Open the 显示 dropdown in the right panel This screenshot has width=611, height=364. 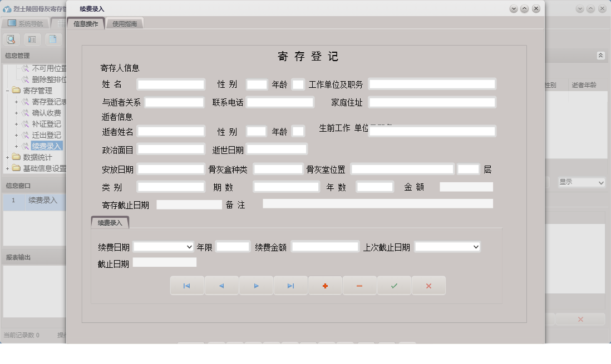[x=580, y=182]
